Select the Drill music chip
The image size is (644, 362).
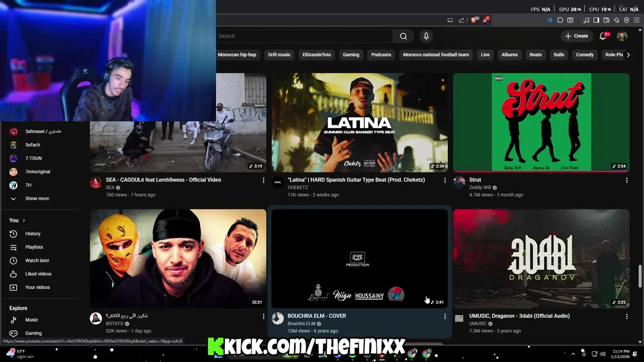[279, 55]
